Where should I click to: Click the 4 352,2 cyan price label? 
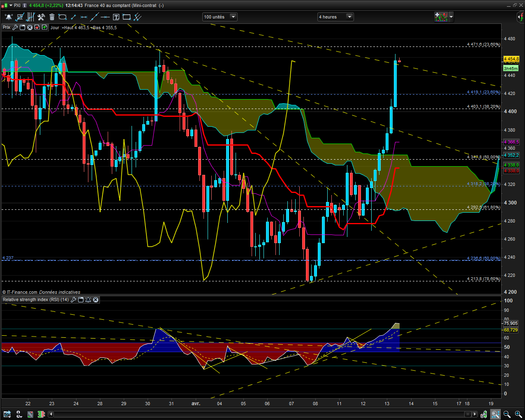(x=511, y=155)
